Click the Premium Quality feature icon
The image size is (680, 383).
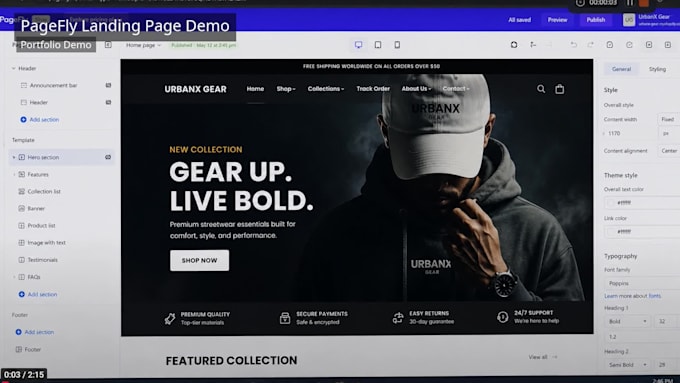(x=170, y=319)
